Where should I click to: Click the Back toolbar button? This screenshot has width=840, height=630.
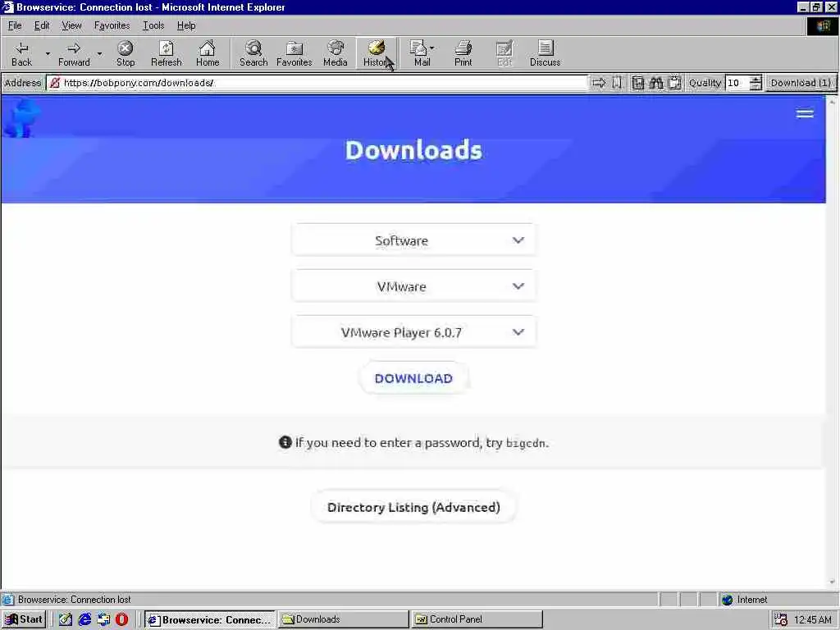coord(21,53)
